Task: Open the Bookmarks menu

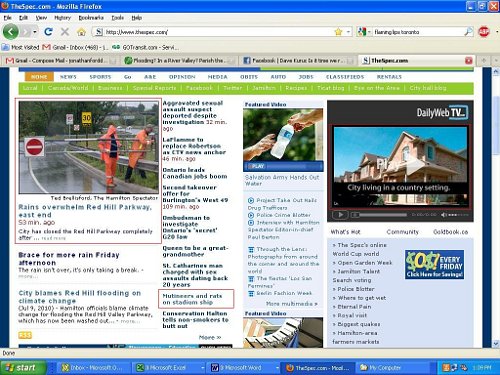Action: pyautogui.click(x=91, y=18)
